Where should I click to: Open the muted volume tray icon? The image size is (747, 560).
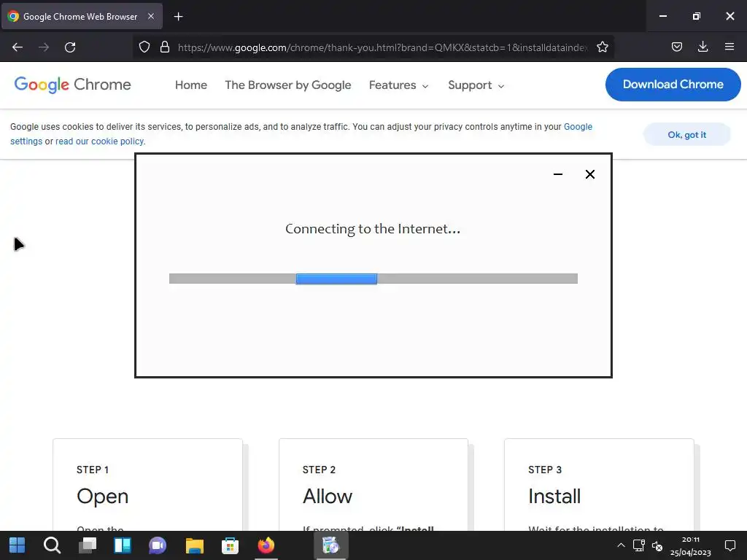coord(657,545)
